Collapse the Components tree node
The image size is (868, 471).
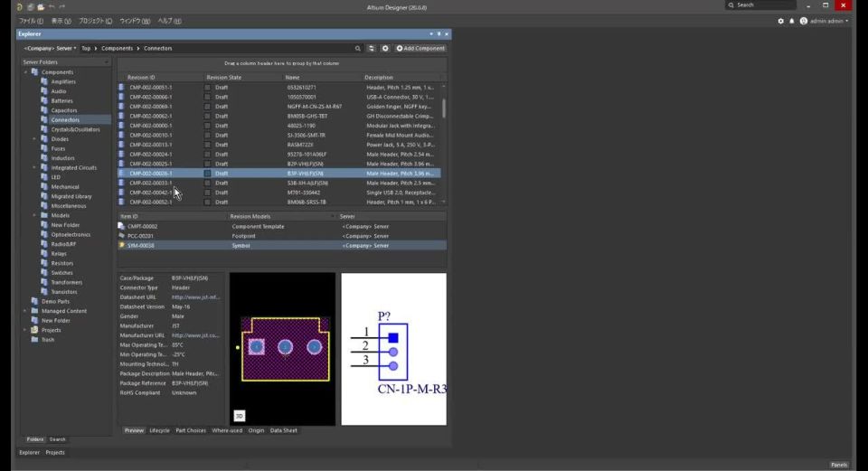25,72
